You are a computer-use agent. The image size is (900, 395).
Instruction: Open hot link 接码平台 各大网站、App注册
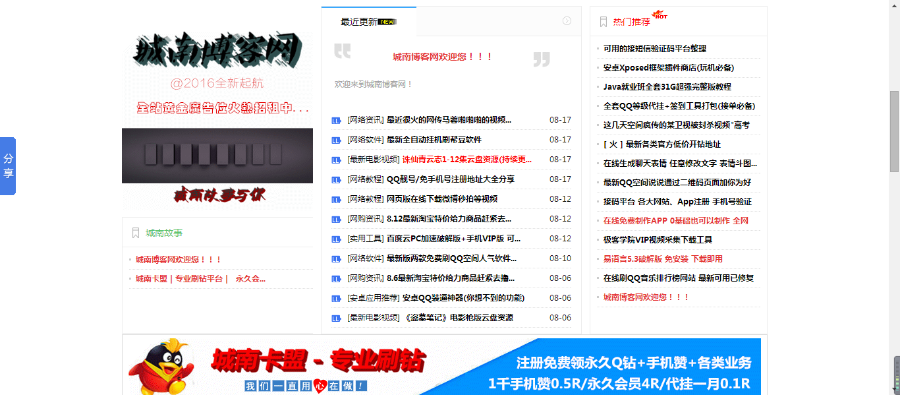[677, 202]
